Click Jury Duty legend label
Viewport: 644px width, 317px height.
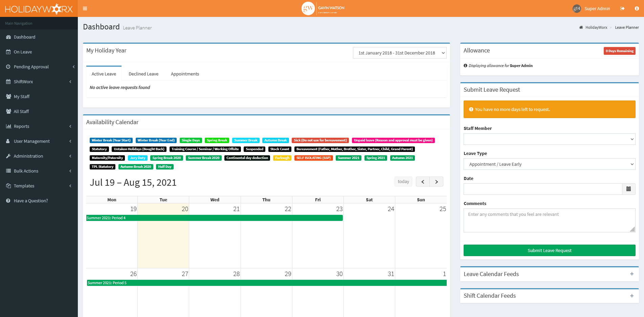pos(138,158)
